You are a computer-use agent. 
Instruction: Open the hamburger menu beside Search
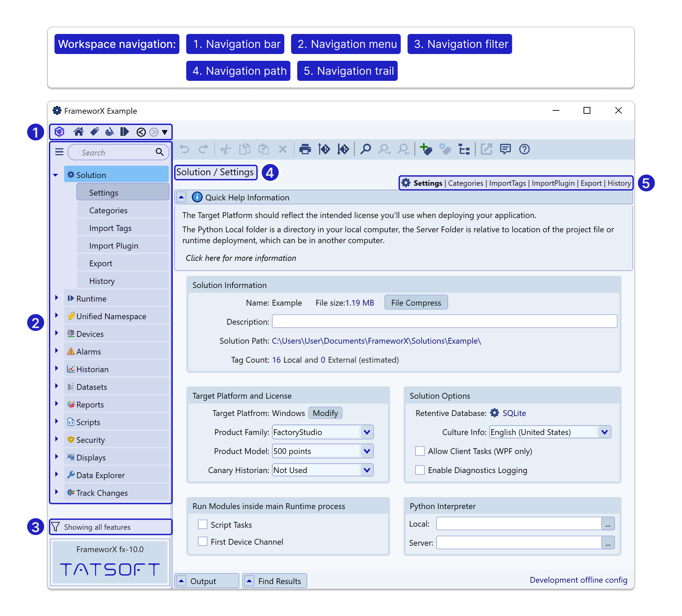pos(59,152)
